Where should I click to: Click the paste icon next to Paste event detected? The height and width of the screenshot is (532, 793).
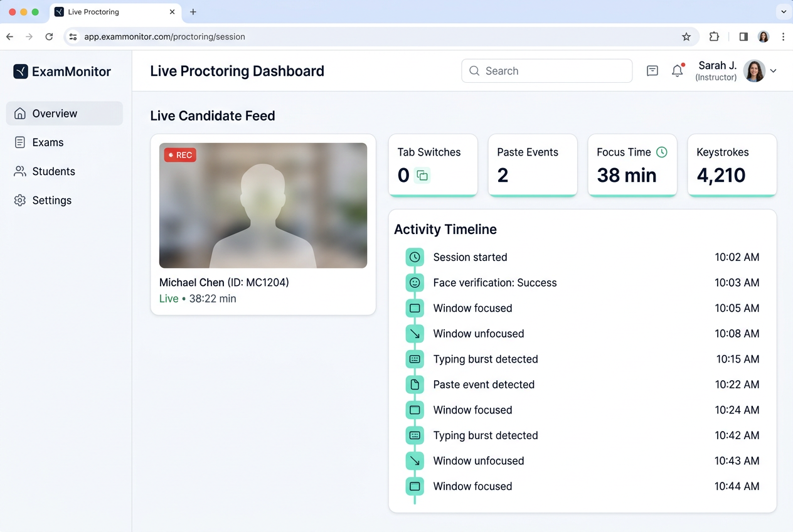pyautogui.click(x=414, y=385)
